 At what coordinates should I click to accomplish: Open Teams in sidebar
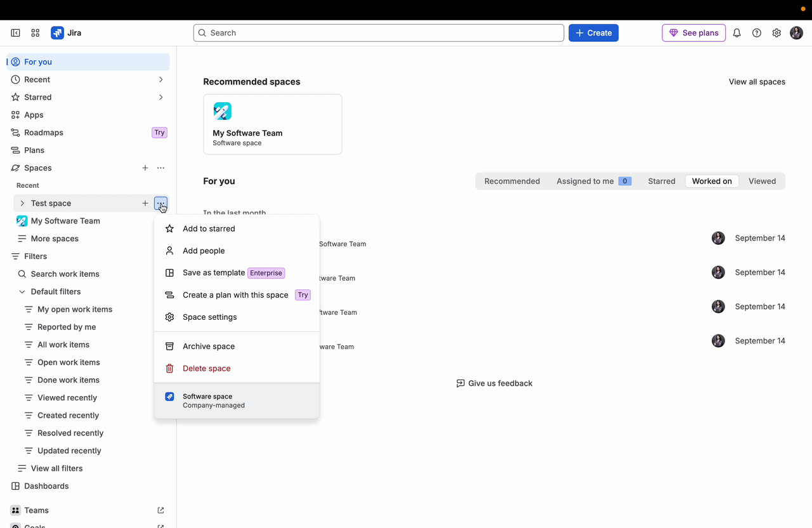[x=88, y=510]
